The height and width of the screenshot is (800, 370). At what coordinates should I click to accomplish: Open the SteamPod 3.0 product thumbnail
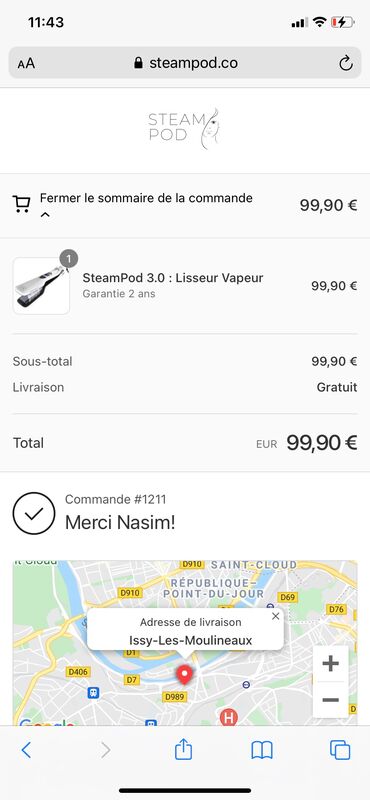click(x=41, y=286)
